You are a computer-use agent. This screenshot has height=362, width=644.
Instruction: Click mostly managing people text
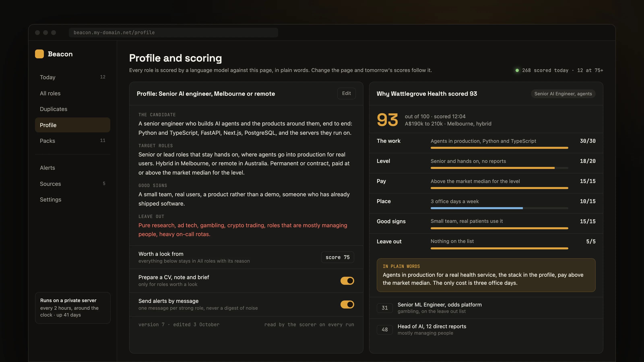[x=425, y=333]
